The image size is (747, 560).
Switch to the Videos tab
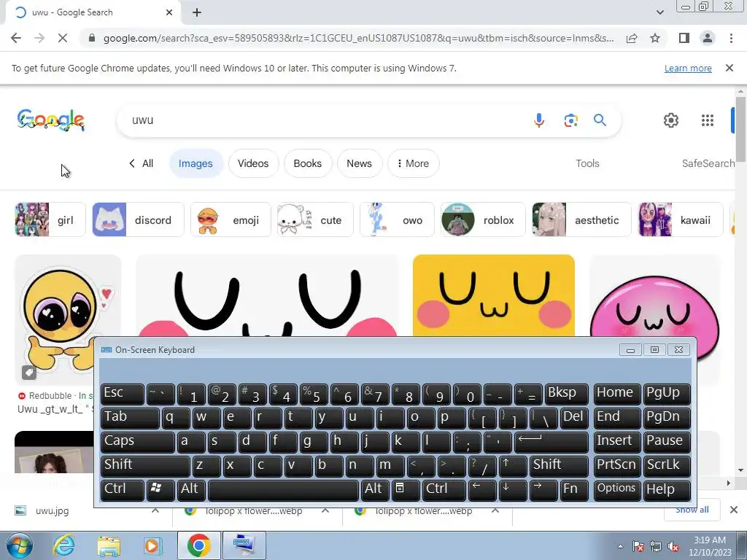[253, 163]
